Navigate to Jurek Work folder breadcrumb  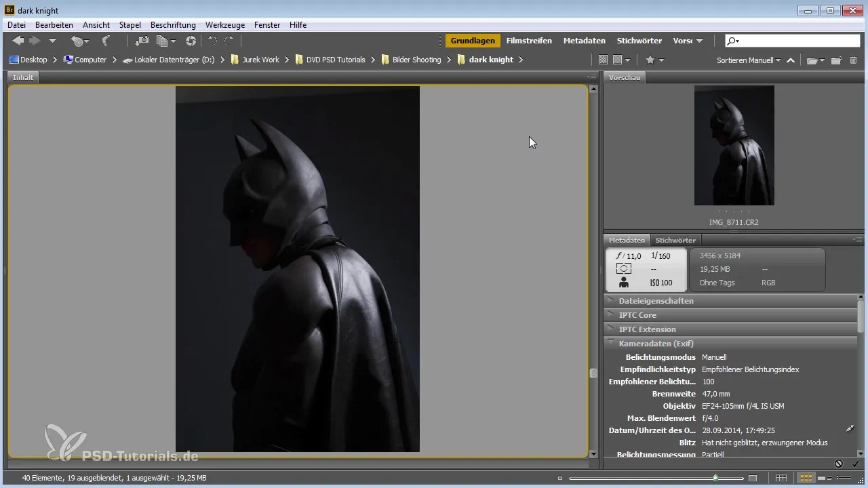pyautogui.click(x=255, y=60)
